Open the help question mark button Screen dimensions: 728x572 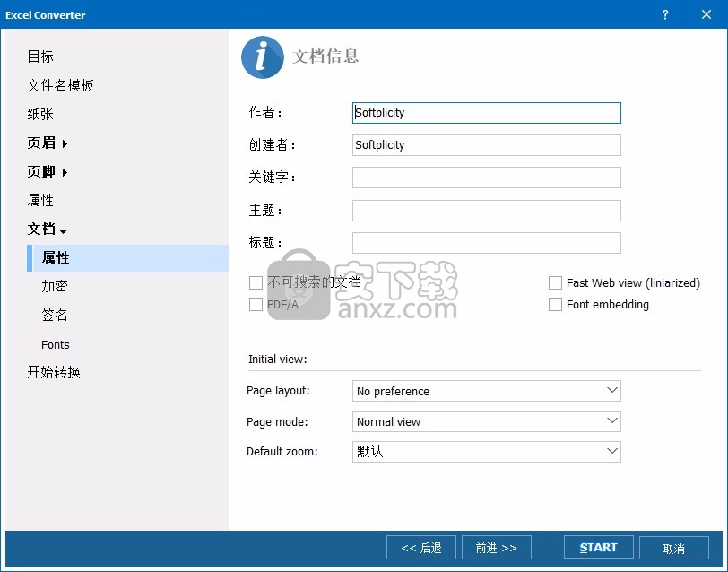click(665, 15)
